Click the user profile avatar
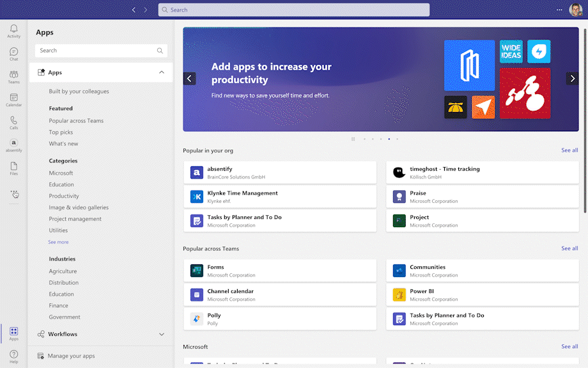The width and height of the screenshot is (588, 368). pos(575,10)
